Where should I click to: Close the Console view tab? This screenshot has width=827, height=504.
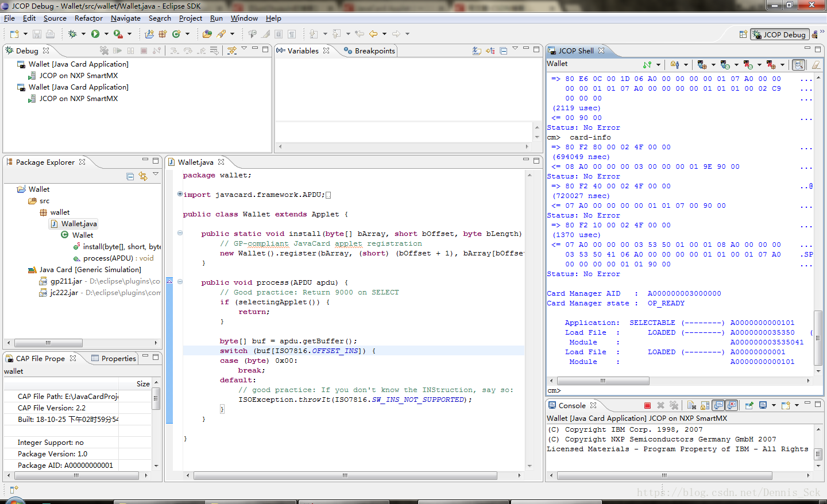tap(593, 405)
